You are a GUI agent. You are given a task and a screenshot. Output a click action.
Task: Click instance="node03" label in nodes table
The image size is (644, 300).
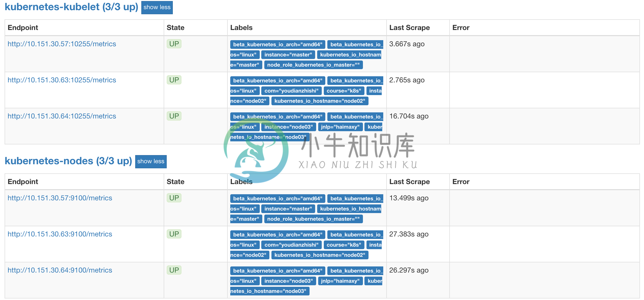(x=289, y=281)
